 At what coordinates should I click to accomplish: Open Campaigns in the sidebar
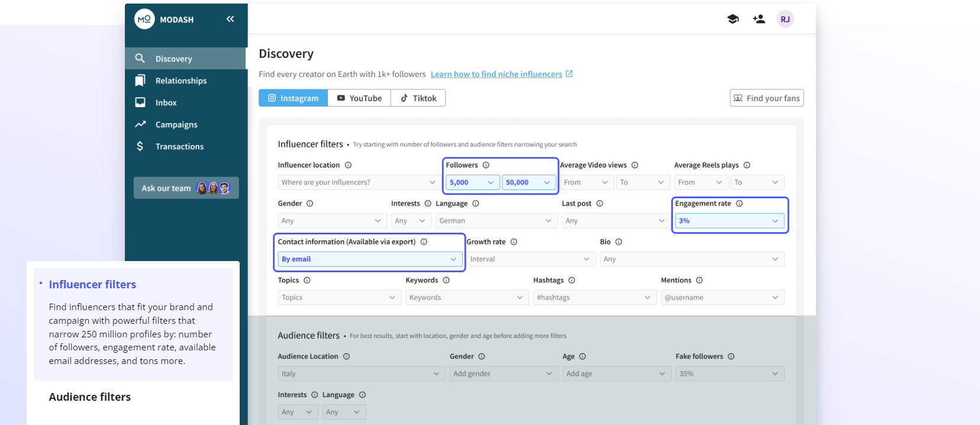(x=186, y=124)
